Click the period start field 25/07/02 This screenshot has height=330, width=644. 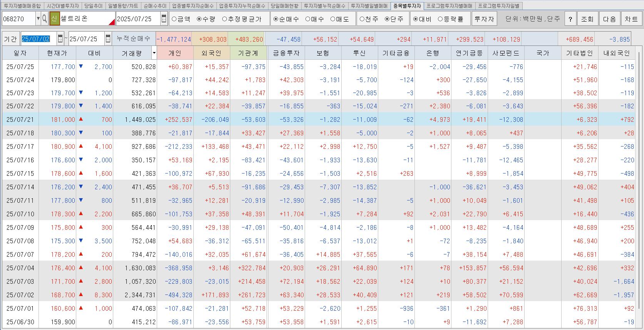pyautogui.click(x=39, y=39)
